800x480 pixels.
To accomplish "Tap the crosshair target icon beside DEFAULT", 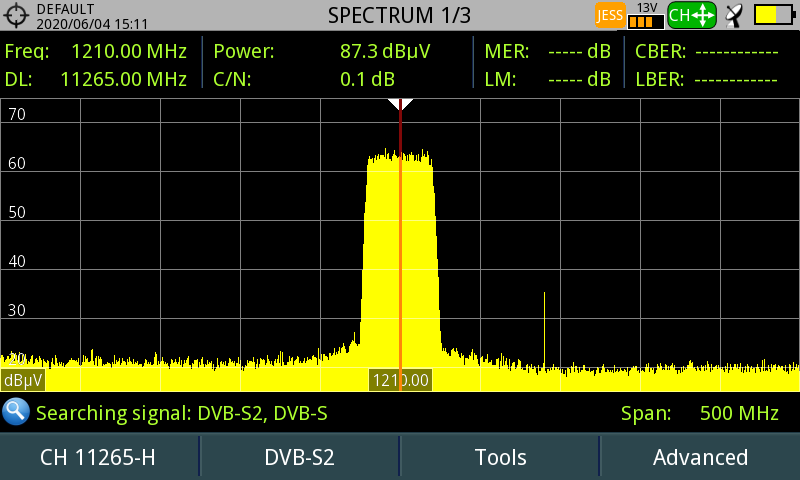I will coord(16,15).
